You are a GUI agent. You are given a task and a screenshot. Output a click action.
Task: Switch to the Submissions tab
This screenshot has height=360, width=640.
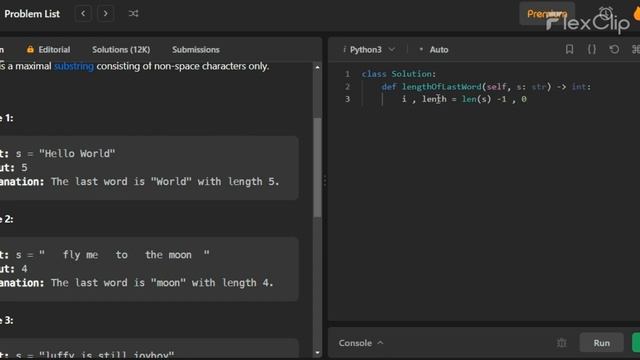click(196, 49)
